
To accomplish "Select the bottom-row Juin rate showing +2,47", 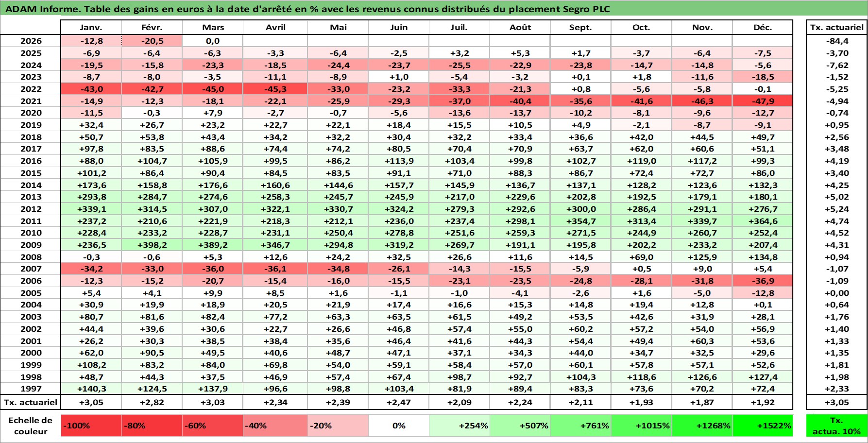I will (x=399, y=402).
